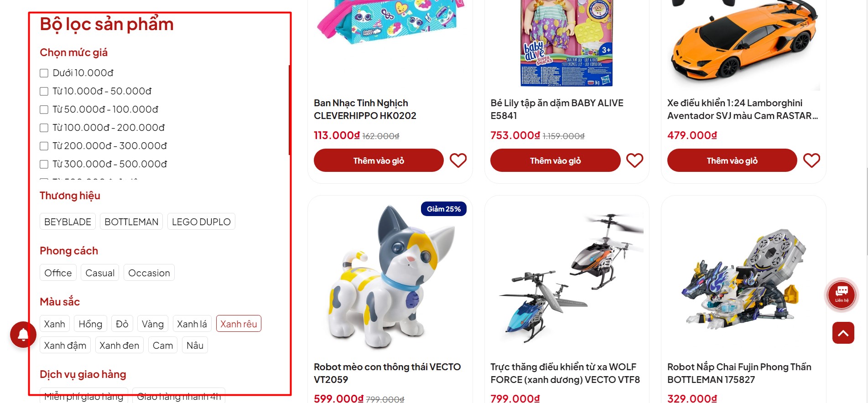Viewport: 868px width, 403px height.
Task: Select the BEYBLADE brand filter
Action: 68,222
